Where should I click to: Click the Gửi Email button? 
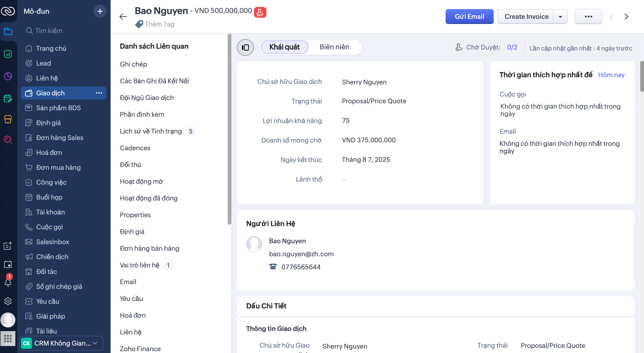coord(469,17)
